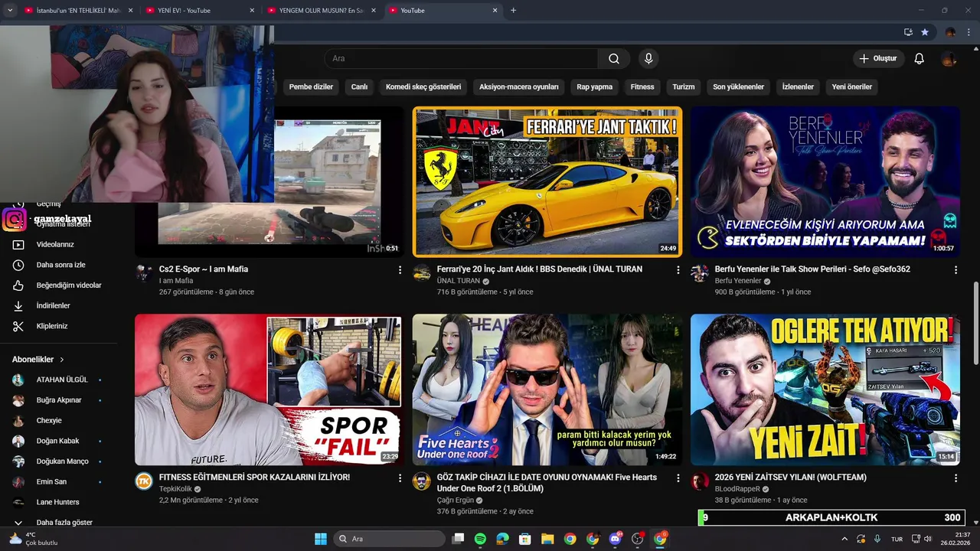Image resolution: width=980 pixels, height=551 pixels.
Task: Select the Fitness filter chip
Action: coord(642,86)
